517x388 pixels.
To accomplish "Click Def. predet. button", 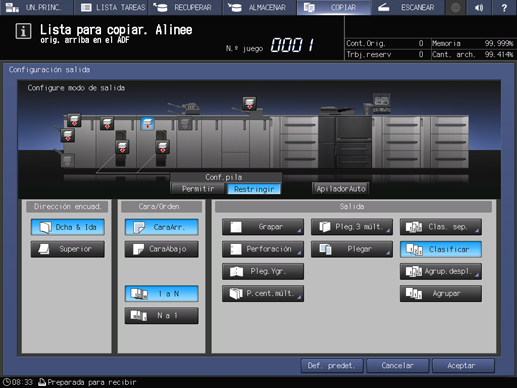I will coord(332,366).
